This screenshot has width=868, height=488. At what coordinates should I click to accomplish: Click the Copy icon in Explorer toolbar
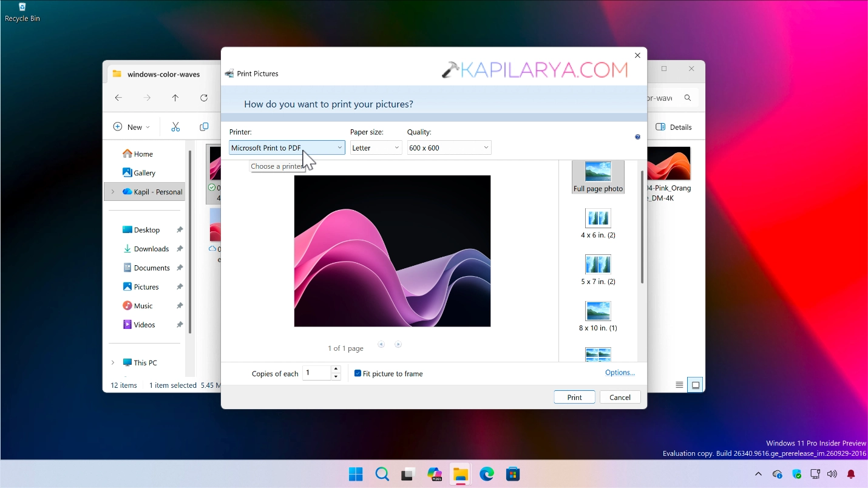tap(204, 127)
